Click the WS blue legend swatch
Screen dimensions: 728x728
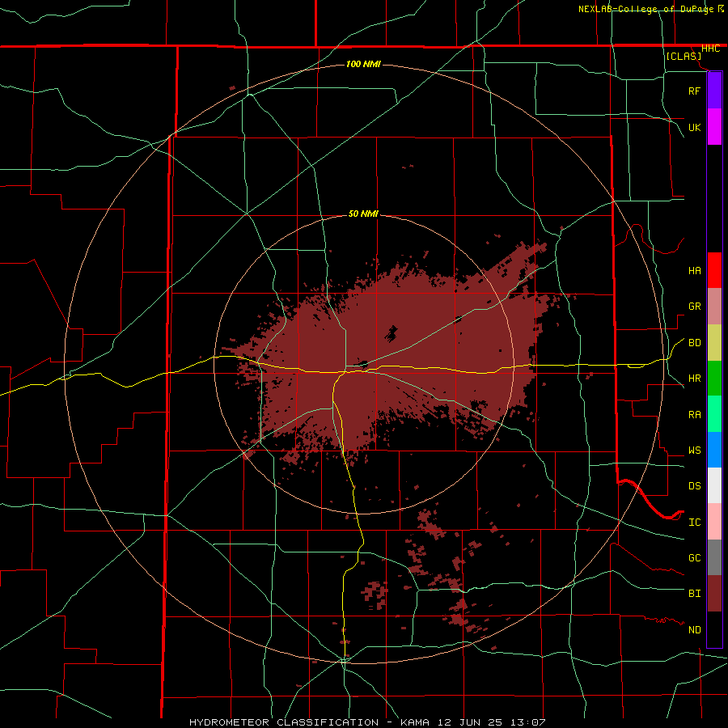[x=714, y=450]
